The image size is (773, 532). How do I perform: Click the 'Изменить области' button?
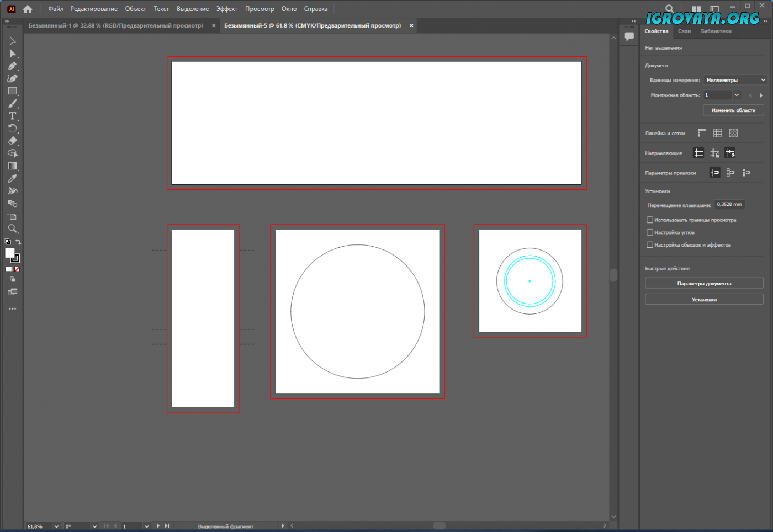(x=733, y=110)
